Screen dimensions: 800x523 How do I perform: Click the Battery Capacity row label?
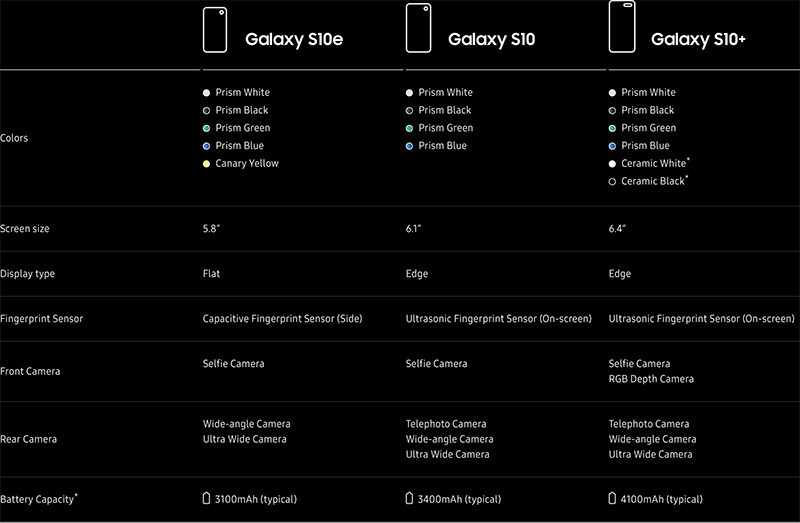coord(38,498)
